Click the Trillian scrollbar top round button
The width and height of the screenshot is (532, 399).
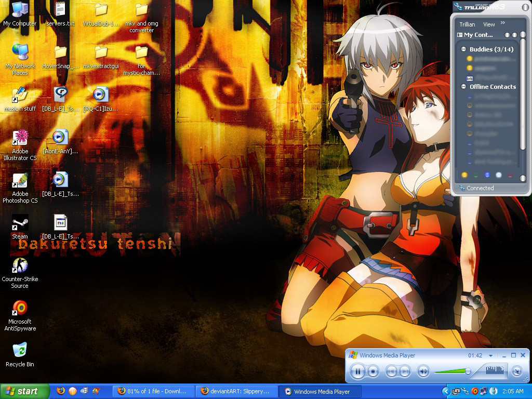click(523, 35)
